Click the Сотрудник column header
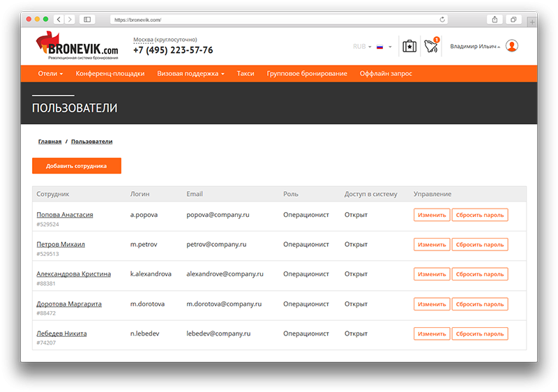The width and height of the screenshot is (558, 392). pyautogui.click(x=53, y=194)
